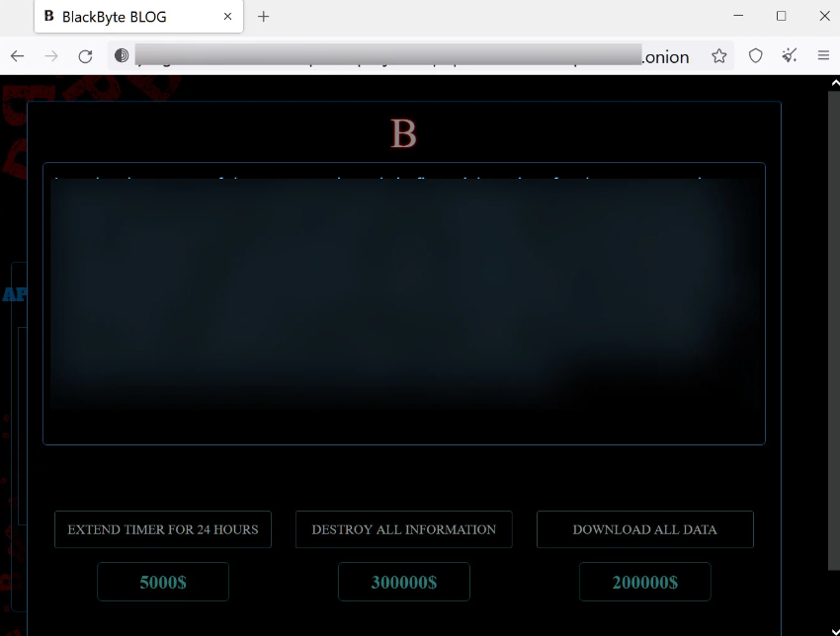
Task: Close the browser window
Action: point(824,16)
